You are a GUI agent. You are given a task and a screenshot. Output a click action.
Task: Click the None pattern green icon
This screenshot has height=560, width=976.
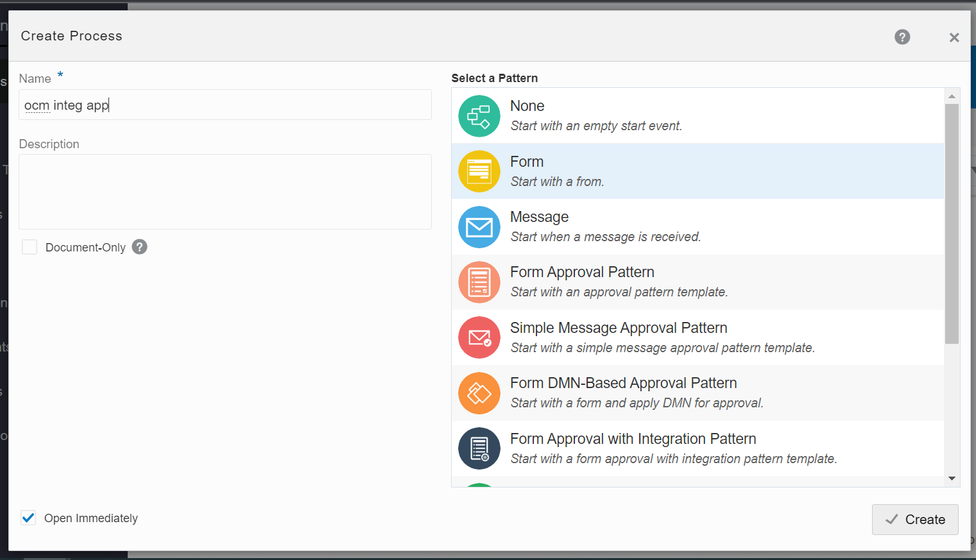click(x=479, y=116)
